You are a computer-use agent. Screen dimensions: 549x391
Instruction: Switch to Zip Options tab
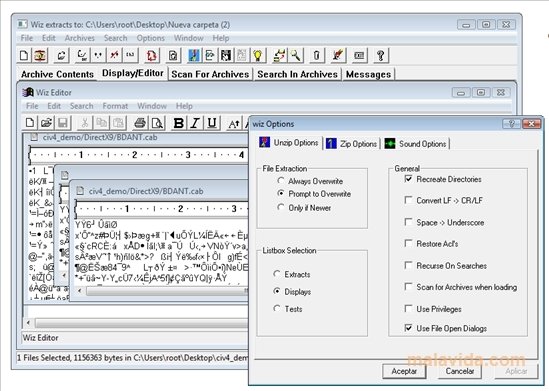click(x=352, y=144)
